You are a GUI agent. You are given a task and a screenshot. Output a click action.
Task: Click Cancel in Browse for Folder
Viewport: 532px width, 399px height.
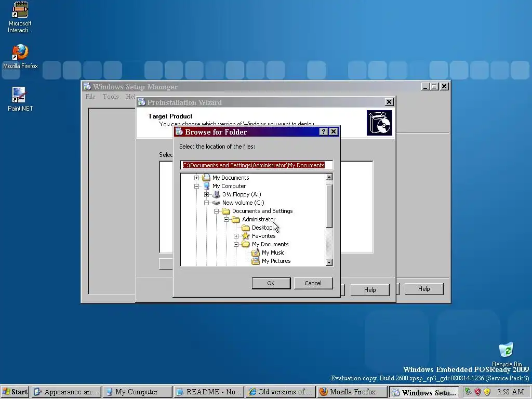[313, 283]
